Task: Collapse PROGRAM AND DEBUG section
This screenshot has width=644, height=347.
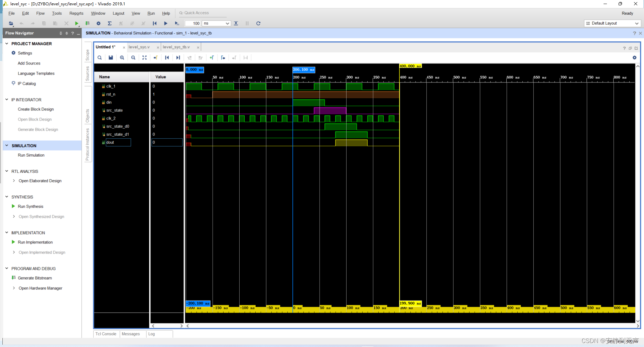Action: tap(7, 268)
